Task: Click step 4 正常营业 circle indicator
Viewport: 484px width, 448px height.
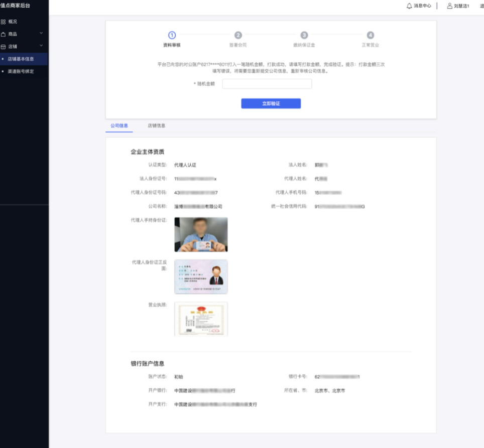Action: (371, 36)
